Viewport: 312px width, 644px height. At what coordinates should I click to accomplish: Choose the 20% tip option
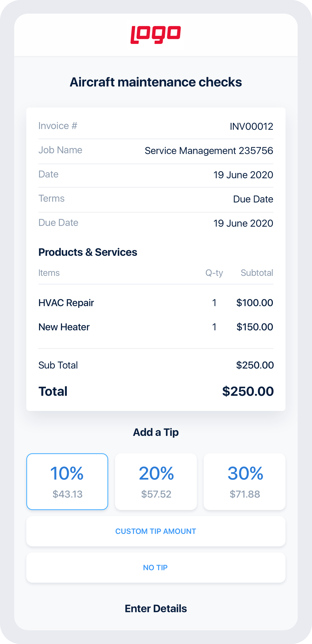point(156,481)
